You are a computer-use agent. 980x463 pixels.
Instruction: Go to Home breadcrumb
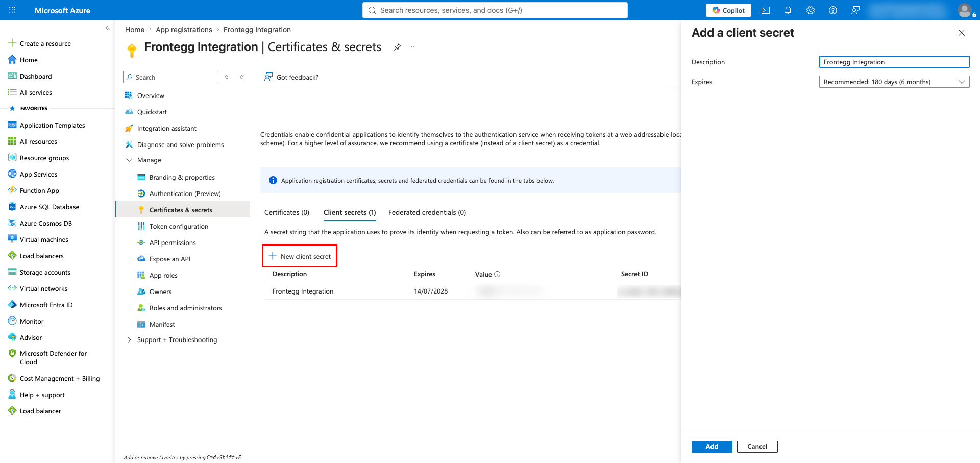point(135,30)
